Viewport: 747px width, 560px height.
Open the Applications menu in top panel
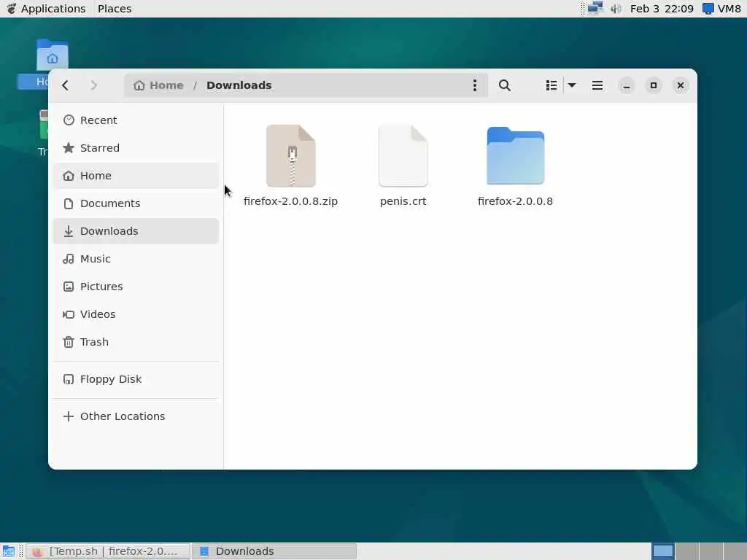click(x=47, y=9)
